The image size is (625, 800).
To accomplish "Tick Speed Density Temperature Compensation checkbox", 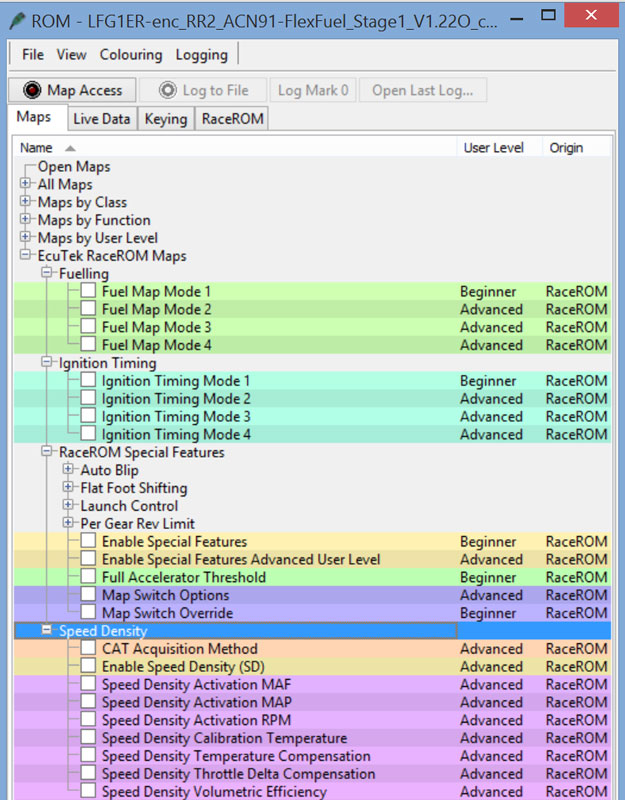I will coord(88,755).
